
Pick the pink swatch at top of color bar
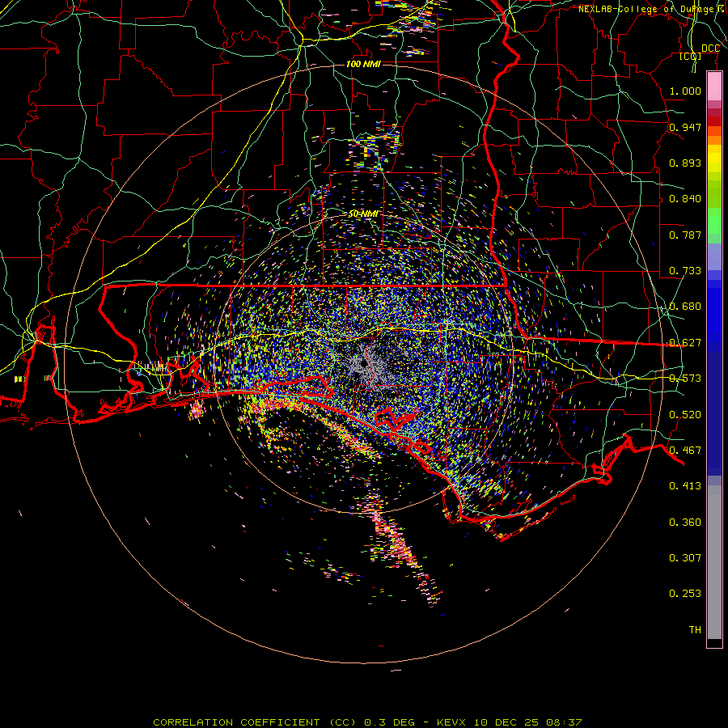click(714, 86)
